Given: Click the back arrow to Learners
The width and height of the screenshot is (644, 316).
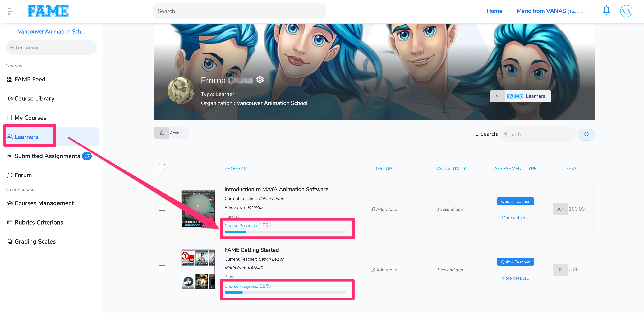Looking at the screenshot, I should (x=497, y=96).
